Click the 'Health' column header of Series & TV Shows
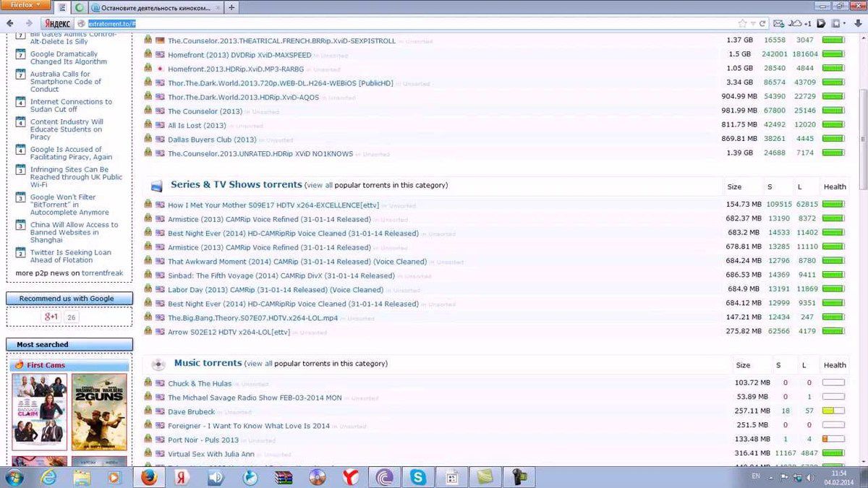The width and height of the screenshot is (868, 488). click(x=834, y=187)
